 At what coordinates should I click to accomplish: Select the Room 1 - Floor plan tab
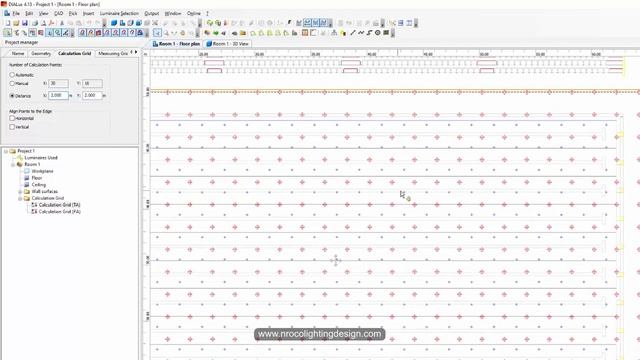[176, 44]
